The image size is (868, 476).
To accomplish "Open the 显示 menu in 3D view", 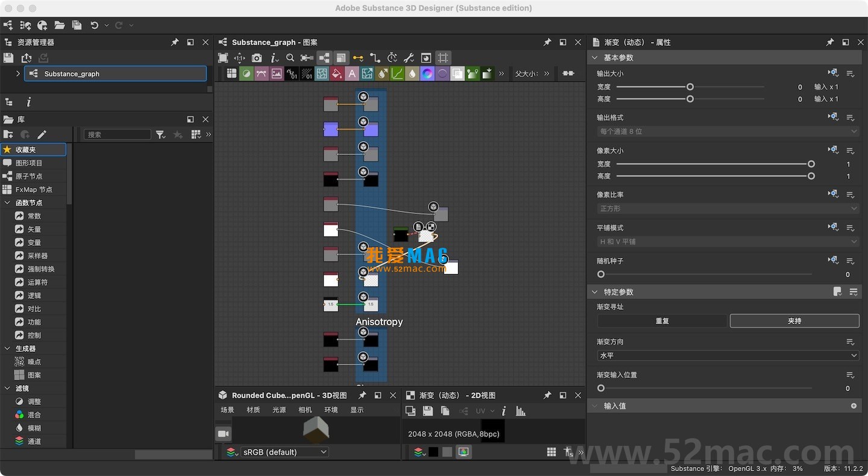I will point(357,410).
